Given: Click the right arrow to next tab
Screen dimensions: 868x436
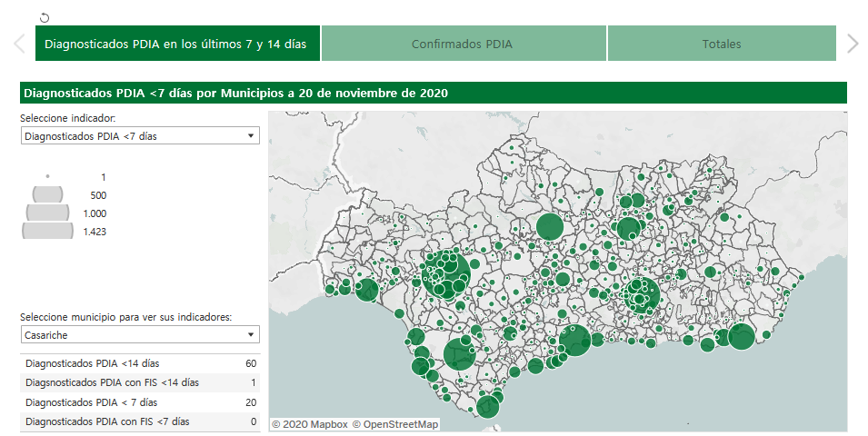Looking at the screenshot, I should pyautogui.click(x=852, y=44).
